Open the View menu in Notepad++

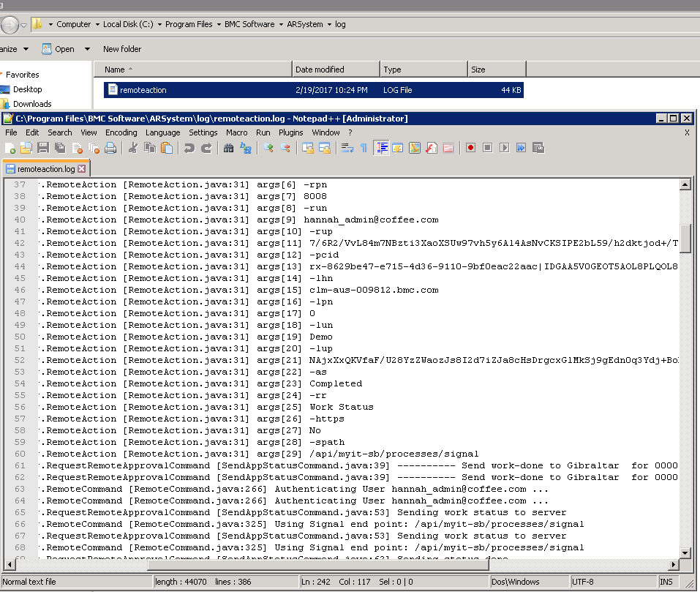[x=89, y=132]
